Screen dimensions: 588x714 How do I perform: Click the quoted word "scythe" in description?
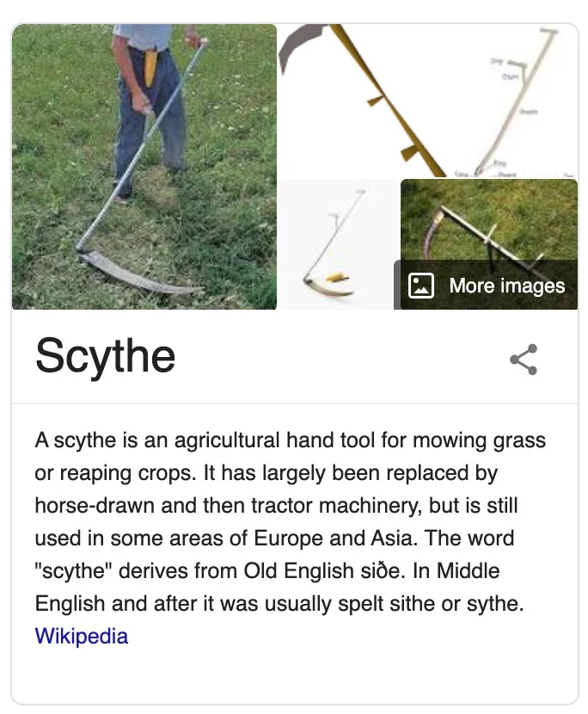(74, 570)
